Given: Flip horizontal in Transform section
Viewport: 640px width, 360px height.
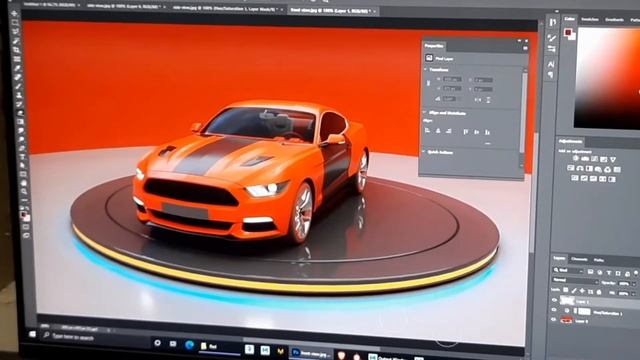Looking at the screenshot, I should [478, 100].
